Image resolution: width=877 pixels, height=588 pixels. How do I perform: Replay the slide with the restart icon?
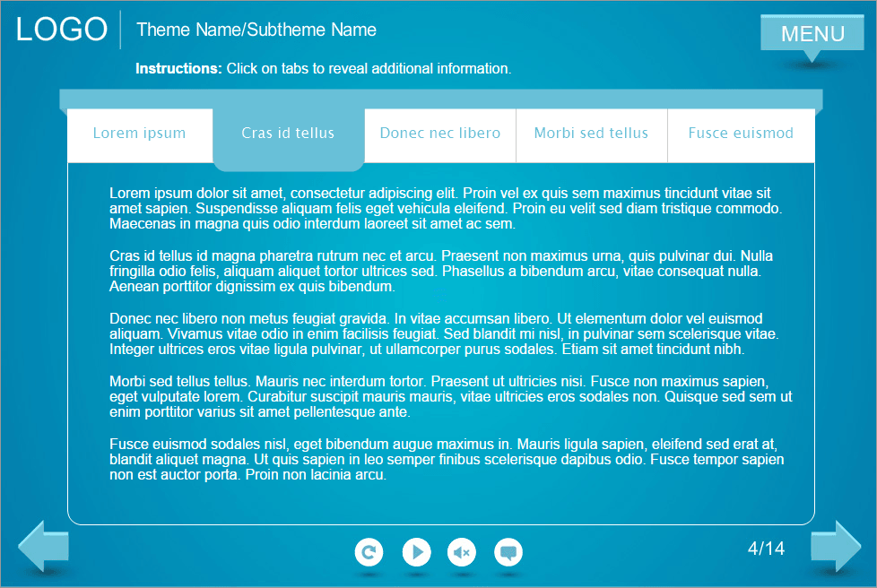(369, 552)
